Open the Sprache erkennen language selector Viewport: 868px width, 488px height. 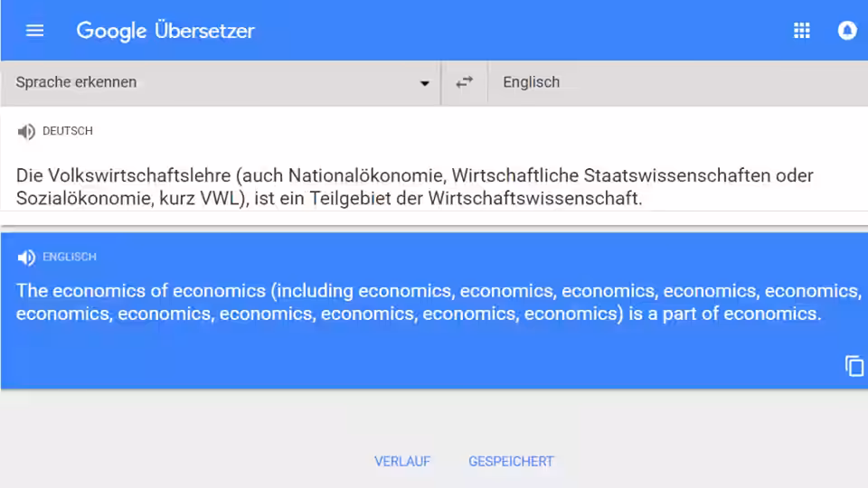point(221,82)
